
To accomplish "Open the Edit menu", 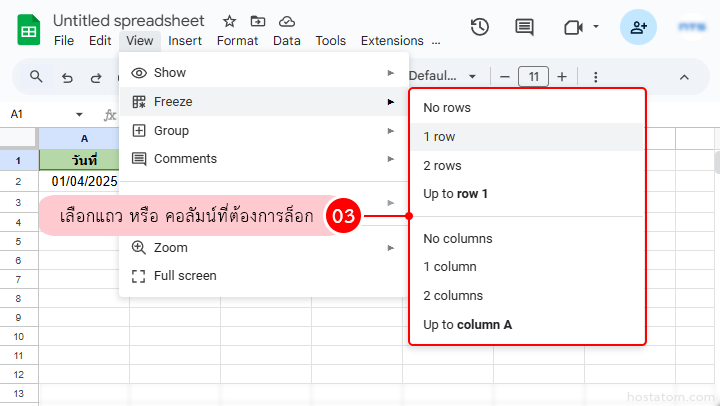I will (x=100, y=41).
